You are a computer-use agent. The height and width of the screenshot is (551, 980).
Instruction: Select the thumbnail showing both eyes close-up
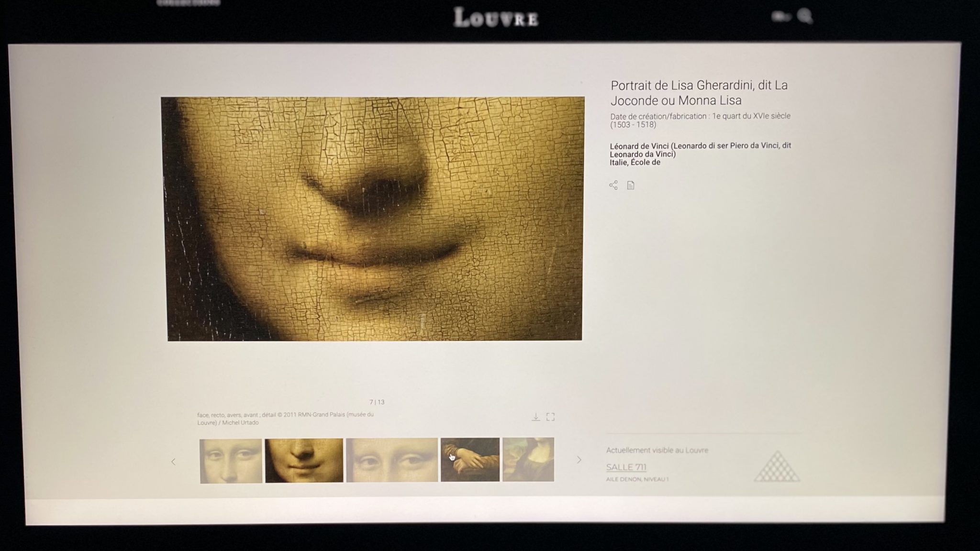[x=392, y=460]
